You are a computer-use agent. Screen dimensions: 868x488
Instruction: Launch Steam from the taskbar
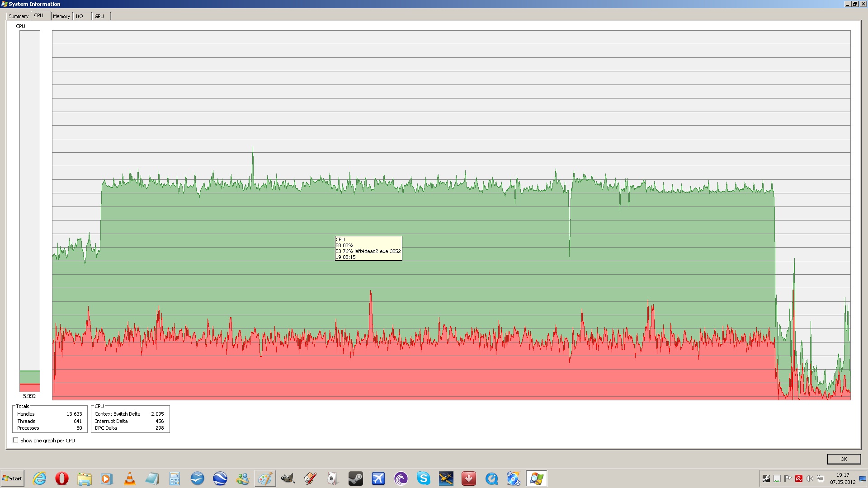(x=356, y=479)
